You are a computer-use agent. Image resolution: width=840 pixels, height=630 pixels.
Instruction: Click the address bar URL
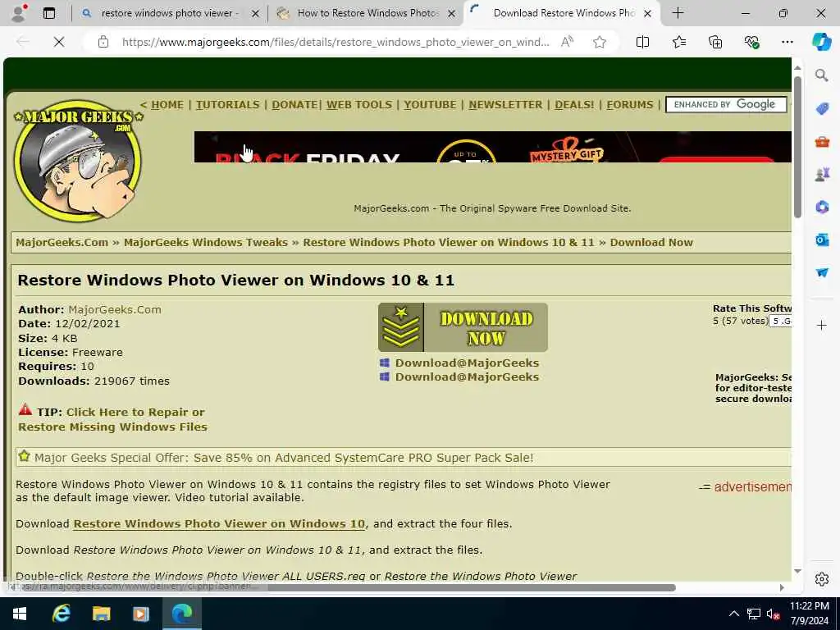pyautogui.click(x=336, y=42)
